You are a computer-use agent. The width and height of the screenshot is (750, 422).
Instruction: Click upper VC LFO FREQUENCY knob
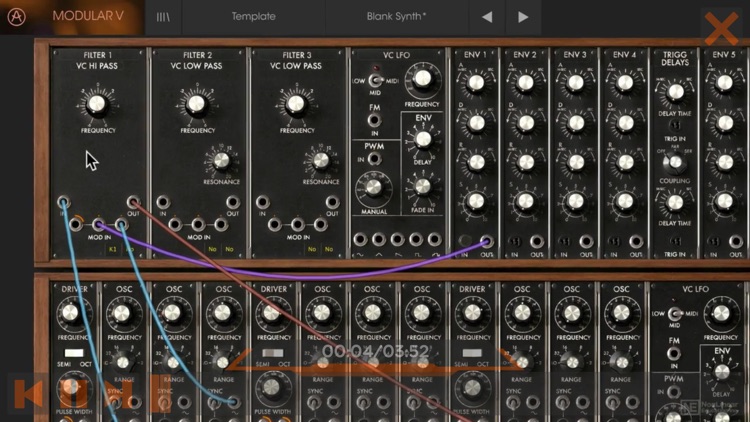[422, 79]
